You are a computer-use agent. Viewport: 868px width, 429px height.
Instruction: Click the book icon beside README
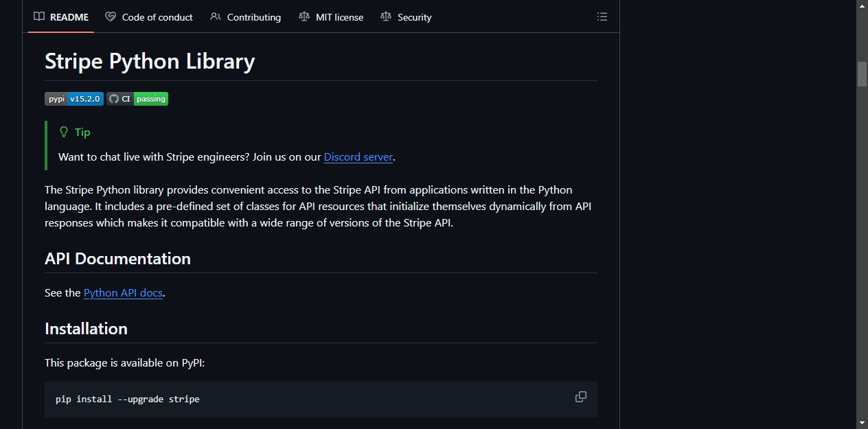[x=39, y=16]
